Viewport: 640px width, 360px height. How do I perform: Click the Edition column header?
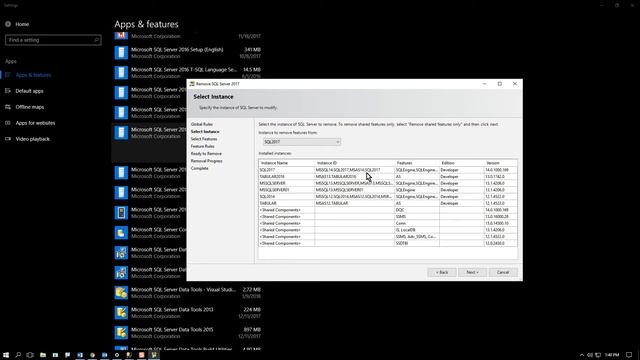(462, 163)
